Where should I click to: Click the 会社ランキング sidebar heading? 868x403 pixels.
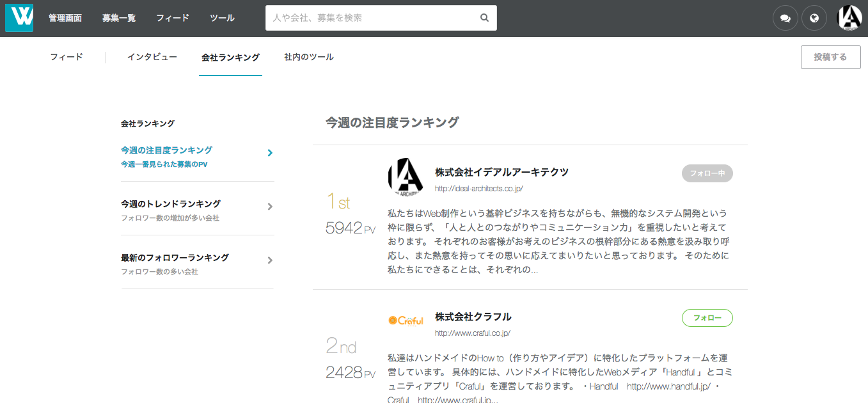tap(148, 123)
